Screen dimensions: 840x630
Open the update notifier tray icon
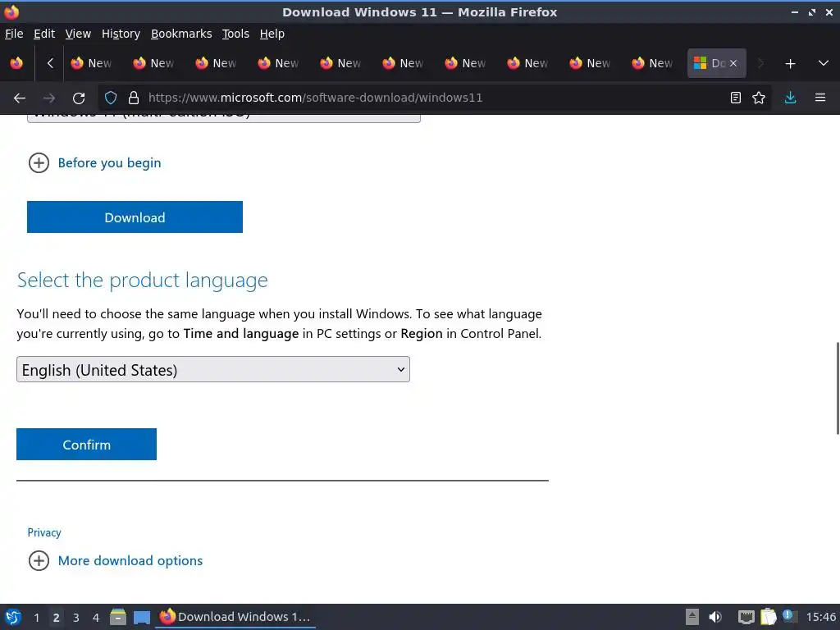(790, 616)
